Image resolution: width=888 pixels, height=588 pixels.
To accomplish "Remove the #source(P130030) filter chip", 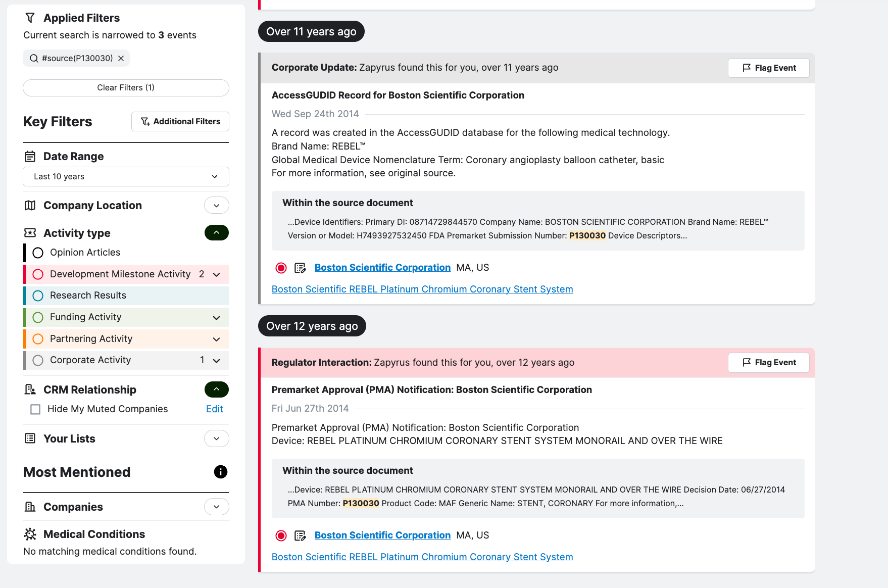I will (121, 59).
